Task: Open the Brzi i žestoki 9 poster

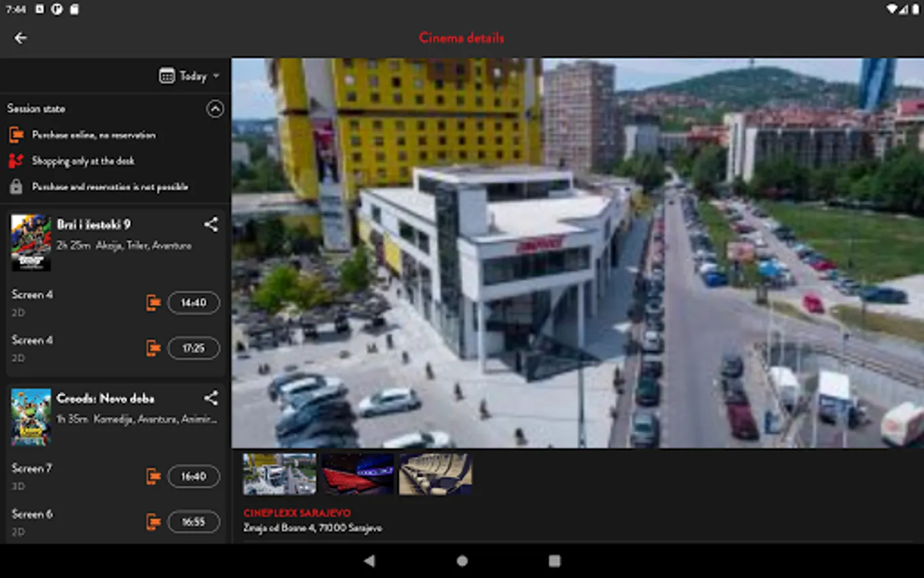Action: pos(31,242)
